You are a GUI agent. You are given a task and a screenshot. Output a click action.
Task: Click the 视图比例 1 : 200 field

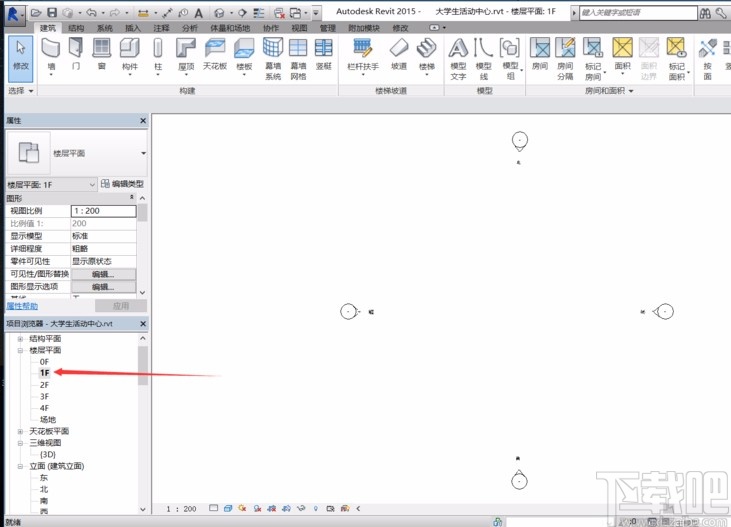point(103,211)
